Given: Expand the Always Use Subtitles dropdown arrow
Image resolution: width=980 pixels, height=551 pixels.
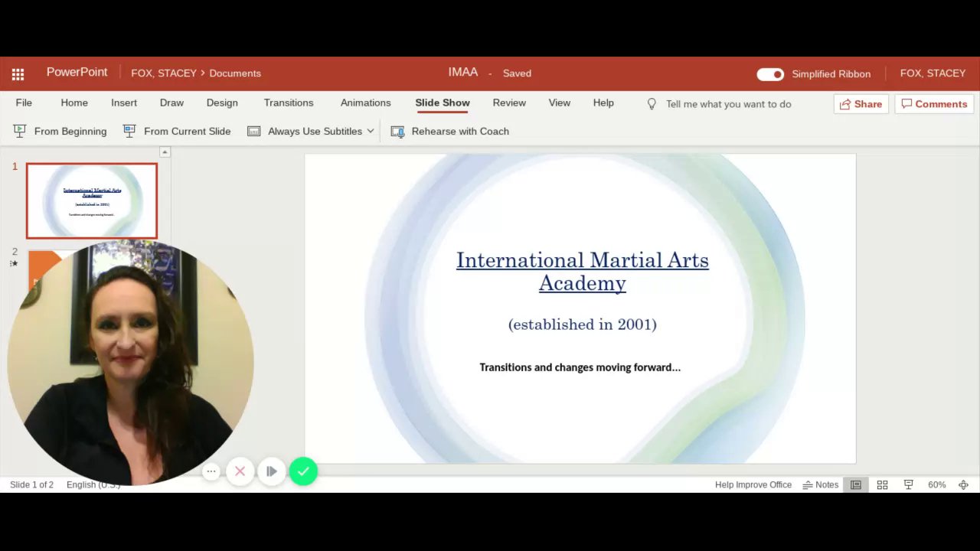Looking at the screenshot, I should pyautogui.click(x=371, y=131).
